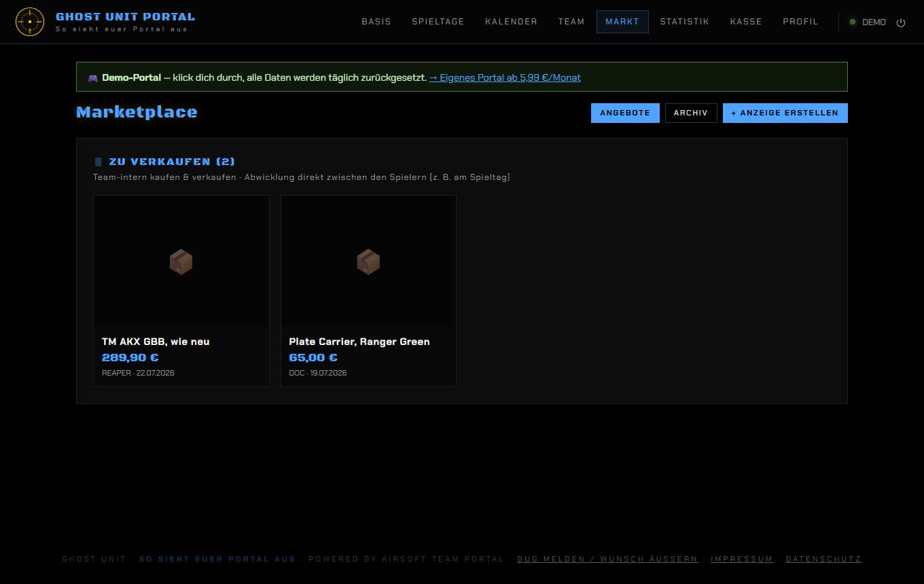Screen dimensions: 924x584
Task: Open the Impressum footer link
Action: tap(742, 559)
